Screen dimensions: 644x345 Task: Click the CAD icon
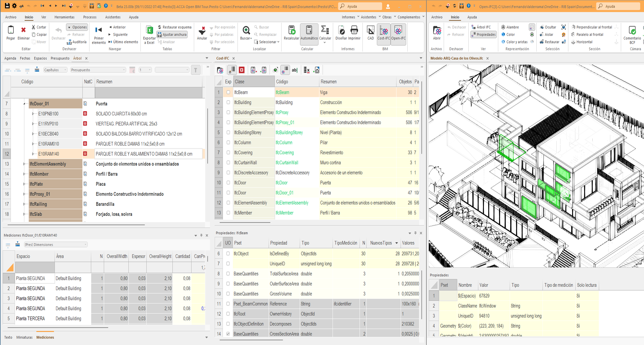click(x=370, y=31)
